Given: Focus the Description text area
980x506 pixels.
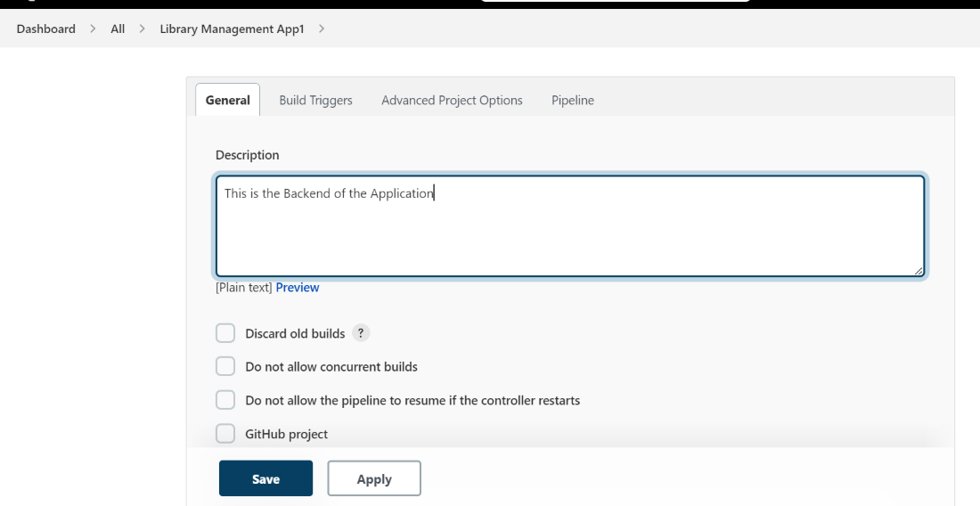Looking at the screenshot, I should tap(570, 226).
